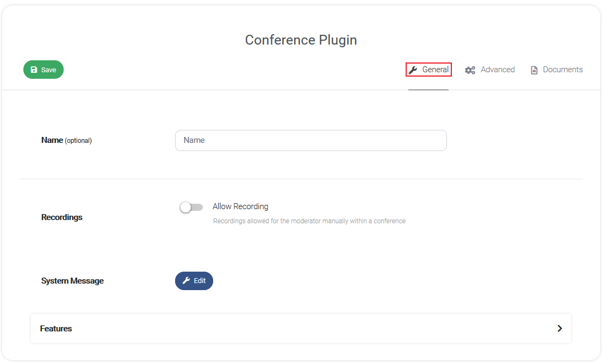Screen dimensions: 603x364
Task: Expand the Features chevron arrow
Action: point(560,328)
